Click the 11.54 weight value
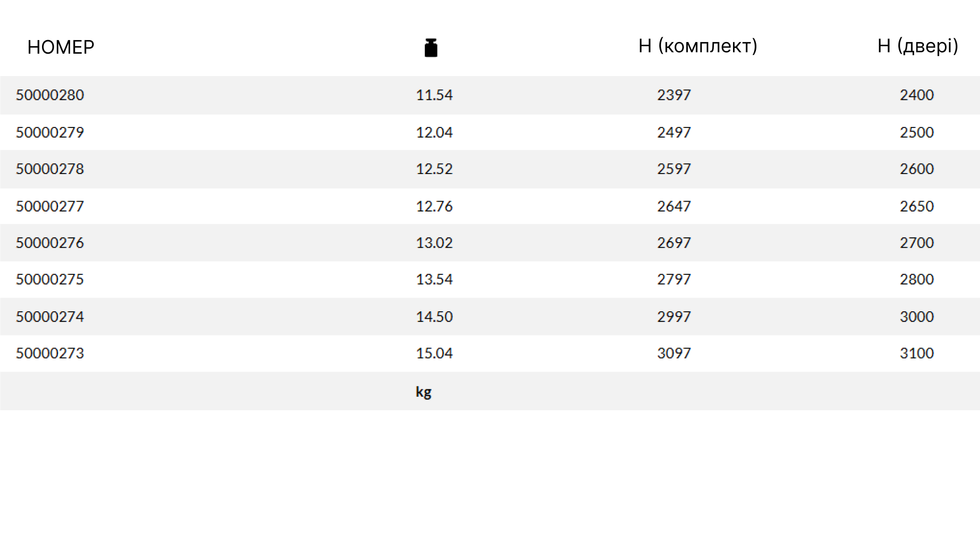 pyautogui.click(x=434, y=95)
